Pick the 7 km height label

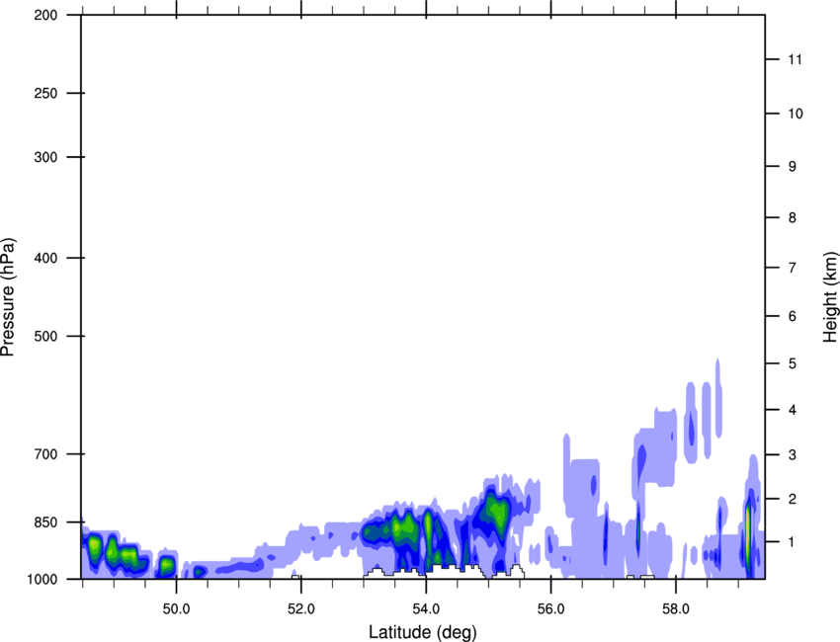[x=793, y=268]
